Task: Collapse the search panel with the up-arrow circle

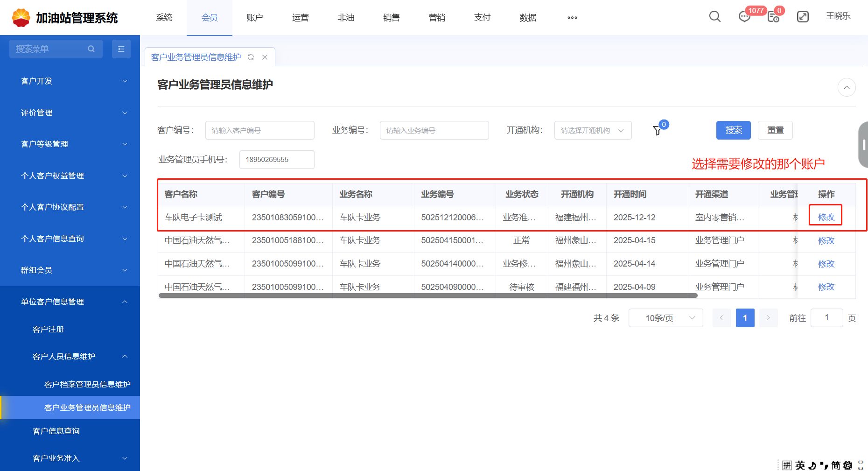Action: (x=846, y=87)
